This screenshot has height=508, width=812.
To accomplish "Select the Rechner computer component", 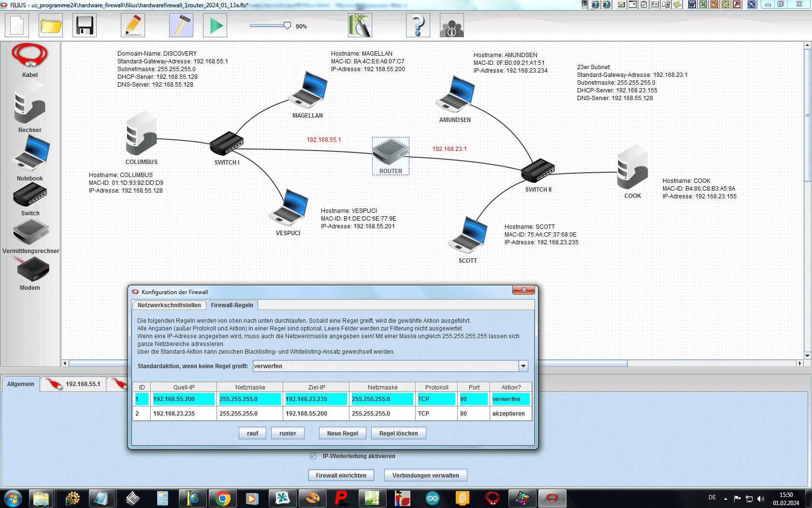I will coord(29,107).
